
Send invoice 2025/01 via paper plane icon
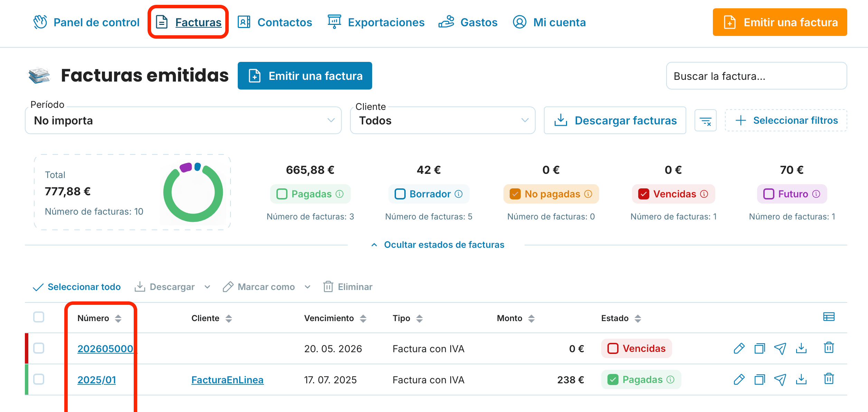click(780, 380)
